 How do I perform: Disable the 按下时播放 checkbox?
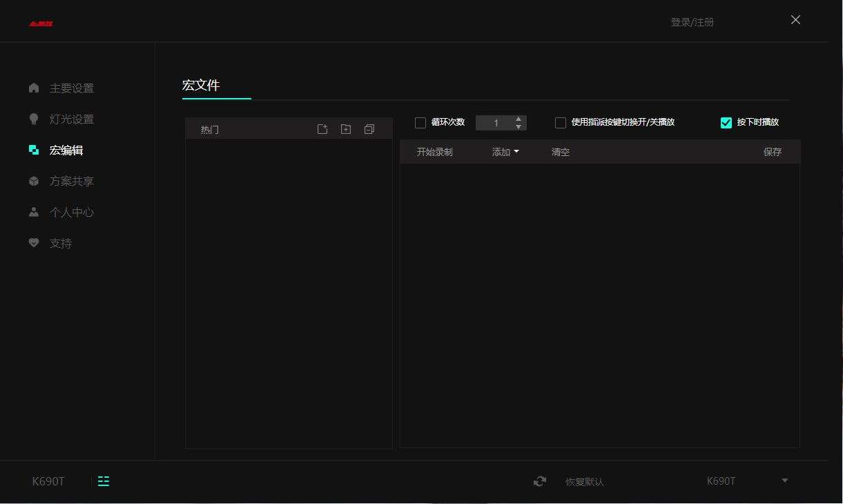click(x=726, y=122)
